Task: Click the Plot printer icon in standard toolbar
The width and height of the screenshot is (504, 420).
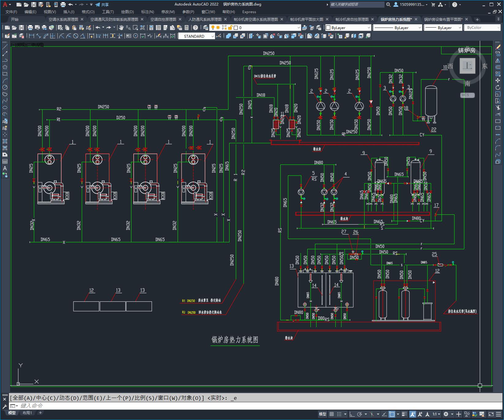Action: tap(30, 28)
